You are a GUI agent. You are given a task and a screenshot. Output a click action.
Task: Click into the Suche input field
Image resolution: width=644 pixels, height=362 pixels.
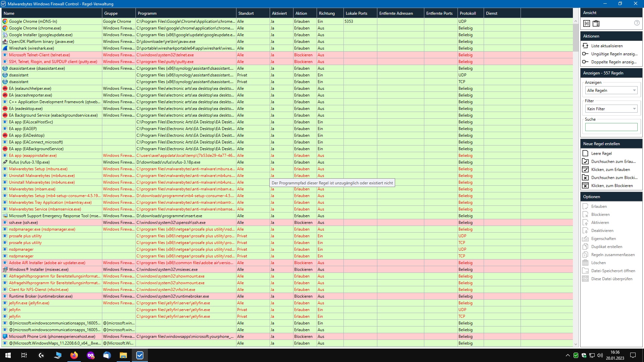click(611, 127)
